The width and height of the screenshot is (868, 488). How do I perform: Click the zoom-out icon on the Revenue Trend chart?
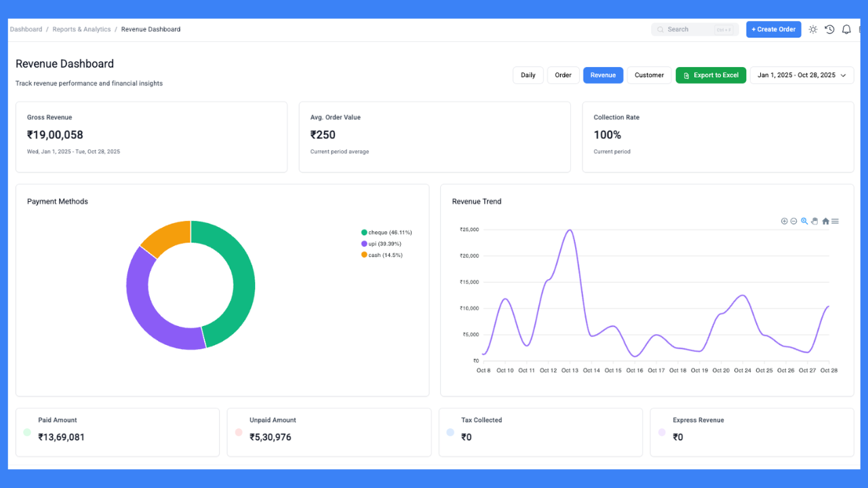[793, 221]
